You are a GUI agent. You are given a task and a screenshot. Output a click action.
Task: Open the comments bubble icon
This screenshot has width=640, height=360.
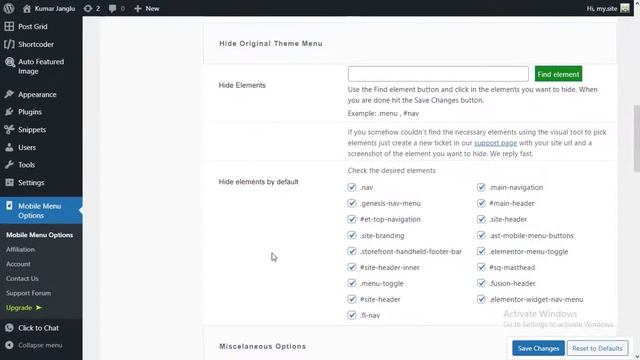click(x=112, y=8)
